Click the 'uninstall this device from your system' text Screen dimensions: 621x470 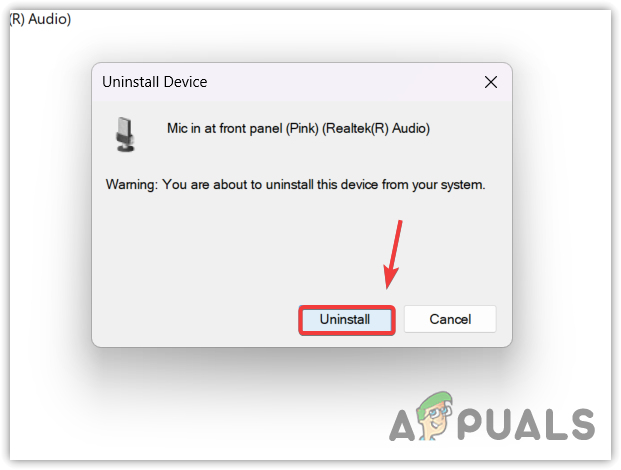[x=375, y=185]
